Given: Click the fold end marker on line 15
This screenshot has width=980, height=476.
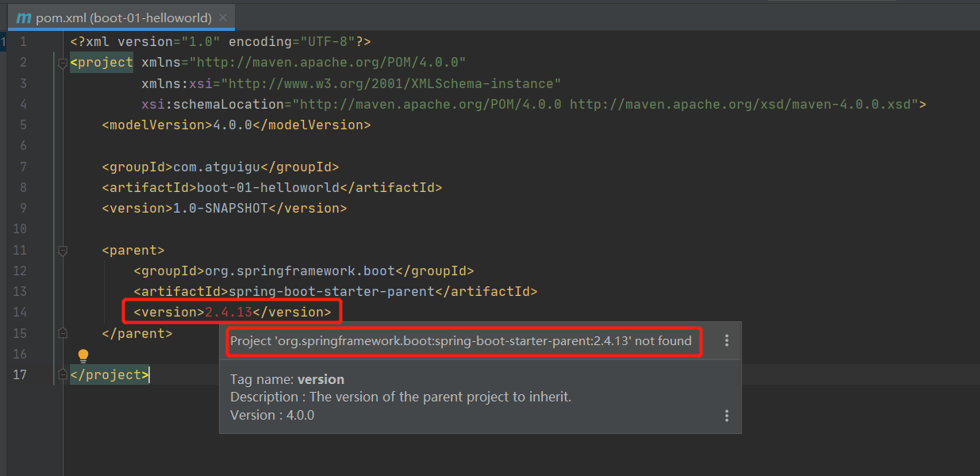Looking at the screenshot, I should tap(63, 333).
